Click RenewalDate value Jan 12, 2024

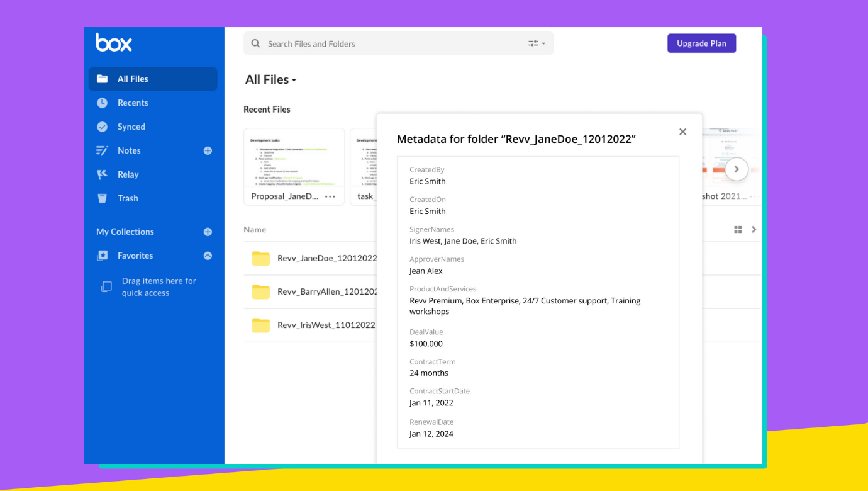click(x=431, y=434)
